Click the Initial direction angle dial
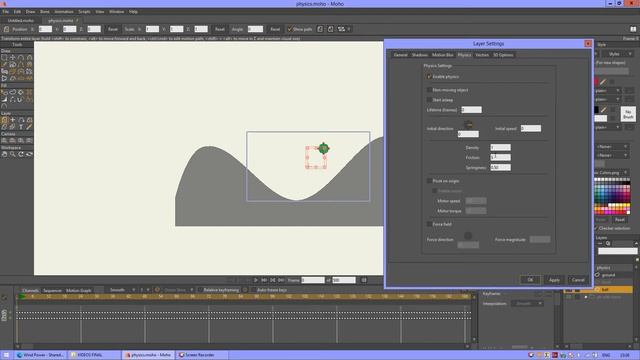The image size is (640, 360). (468, 124)
